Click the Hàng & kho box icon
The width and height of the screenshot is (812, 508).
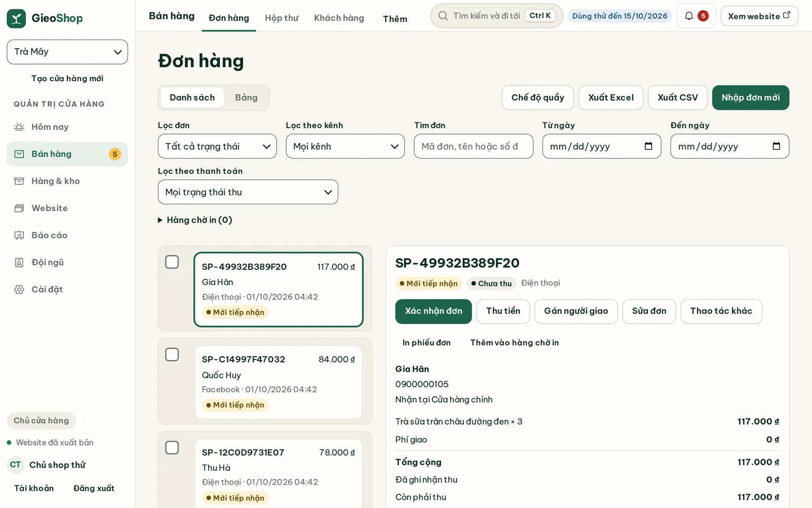click(19, 181)
